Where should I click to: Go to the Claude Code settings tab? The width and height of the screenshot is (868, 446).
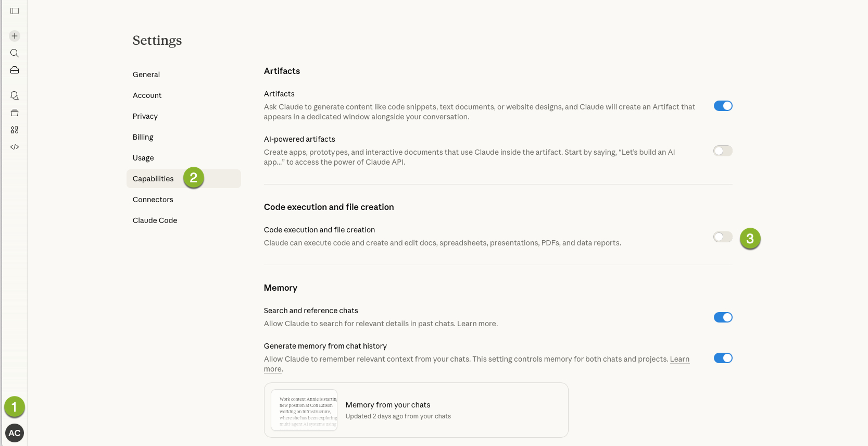coord(155,220)
